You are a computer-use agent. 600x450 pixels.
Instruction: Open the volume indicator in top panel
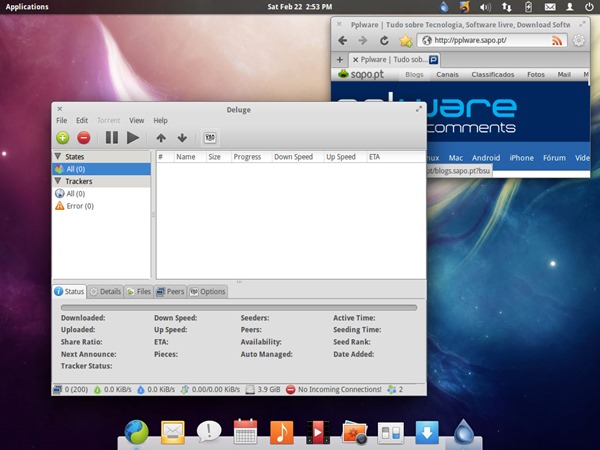tap(485, 7)
